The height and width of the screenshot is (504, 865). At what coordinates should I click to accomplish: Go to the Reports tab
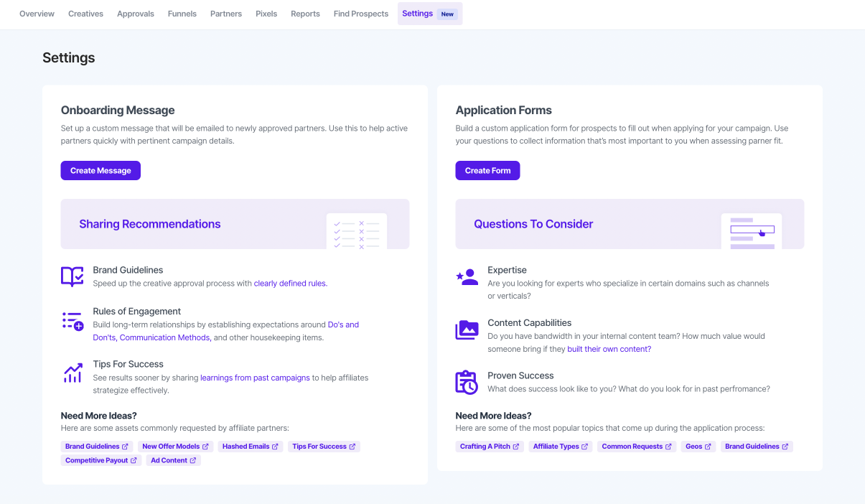305,14
